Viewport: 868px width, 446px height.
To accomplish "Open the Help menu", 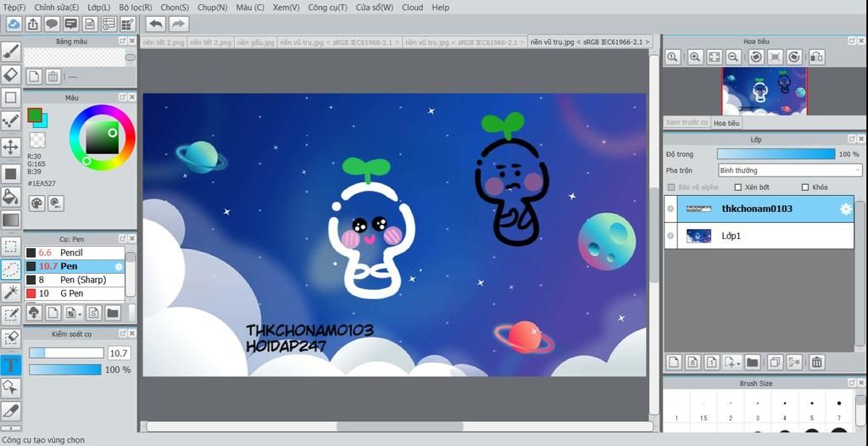I will click(x=441, y=7).
